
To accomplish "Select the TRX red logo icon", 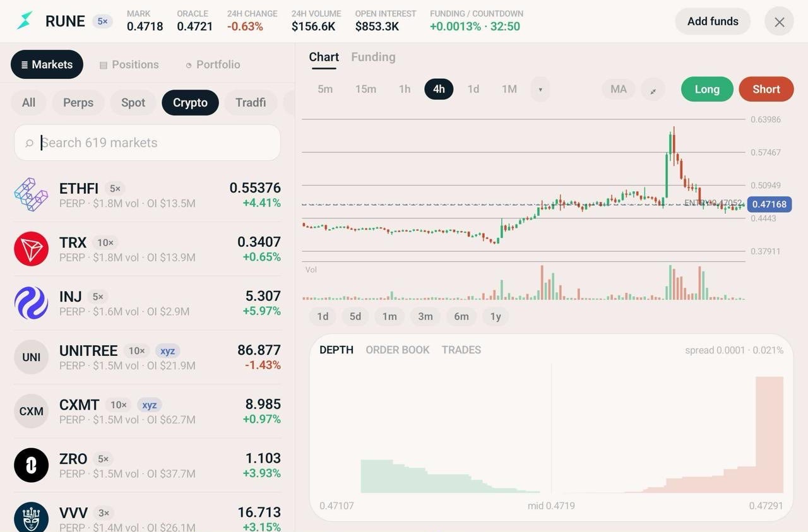I will (31, 249).
